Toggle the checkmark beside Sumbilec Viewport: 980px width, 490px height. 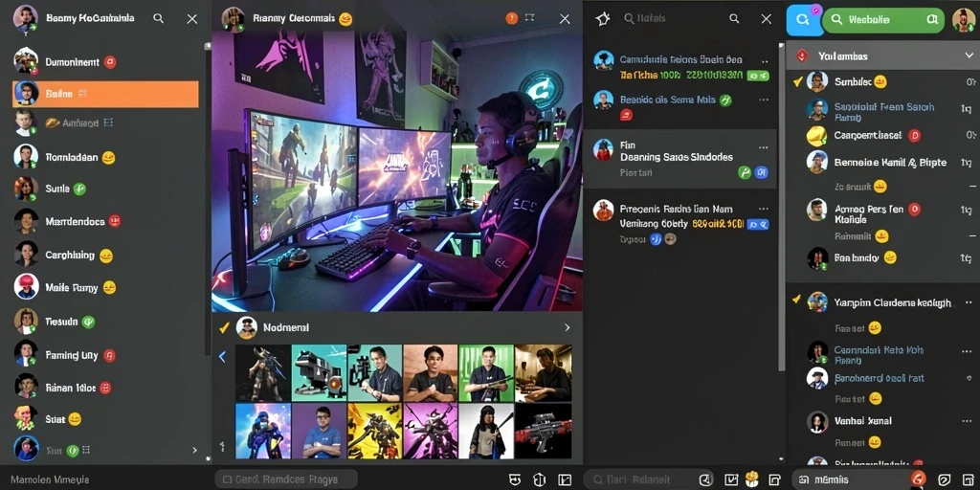(x=797, y=81)
